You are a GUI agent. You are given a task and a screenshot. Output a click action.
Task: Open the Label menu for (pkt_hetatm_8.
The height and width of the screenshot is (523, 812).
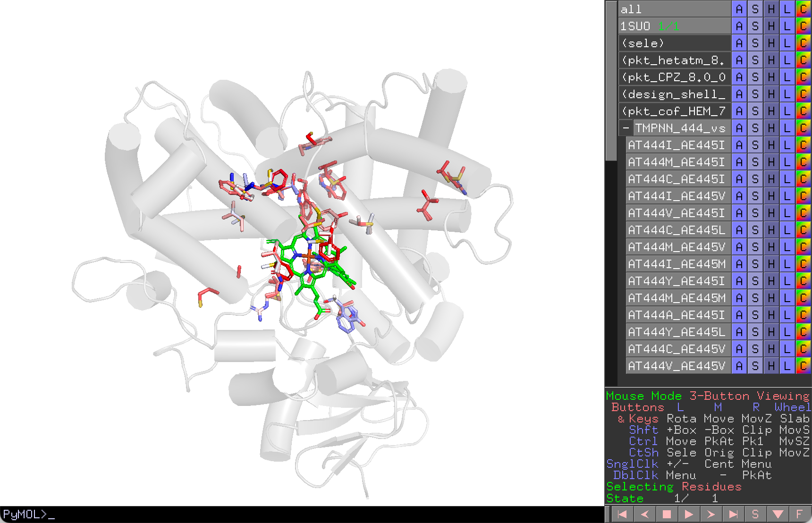point(787,60)
